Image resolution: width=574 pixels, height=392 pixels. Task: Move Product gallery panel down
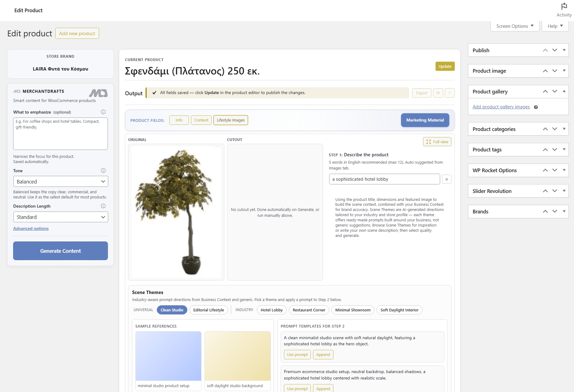555,92
